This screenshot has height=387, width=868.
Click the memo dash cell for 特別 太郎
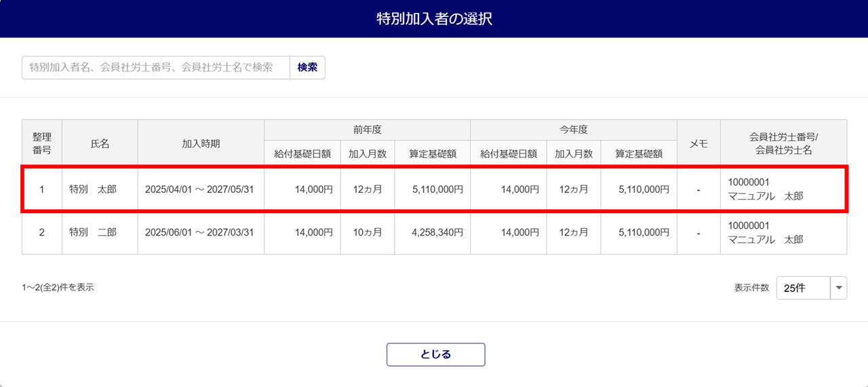(x=698, y=189)
